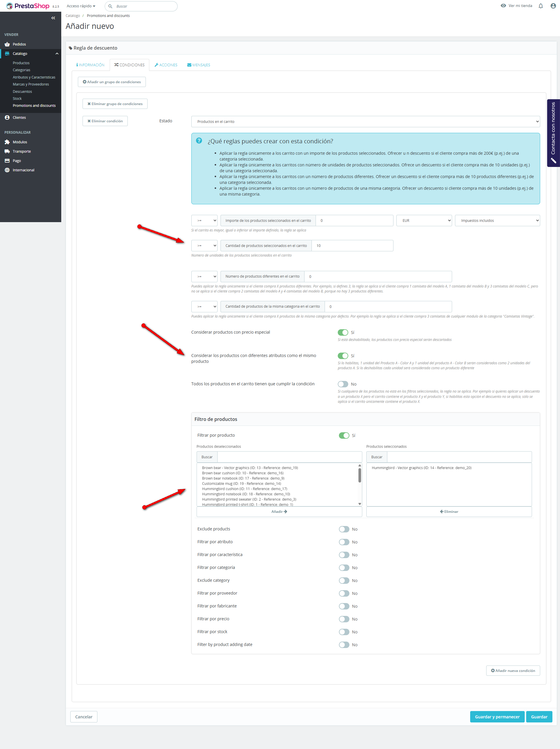Open user profile avatar icon
Screen dimensions: 560x749
click(x=553, y=6)
